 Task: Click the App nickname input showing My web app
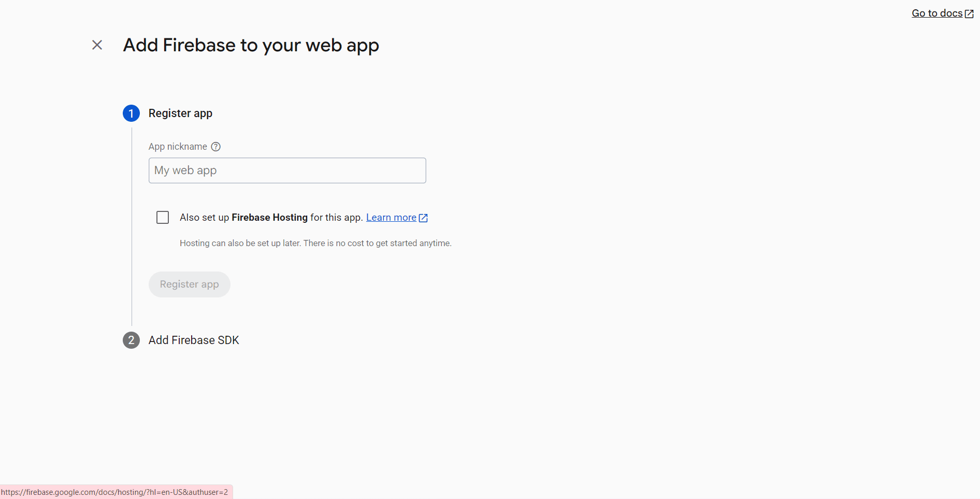pyautogui.click(x=287, y=170)
